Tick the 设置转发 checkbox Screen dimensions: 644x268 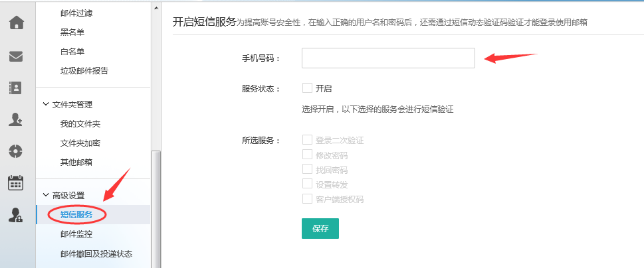coord(307,184)
